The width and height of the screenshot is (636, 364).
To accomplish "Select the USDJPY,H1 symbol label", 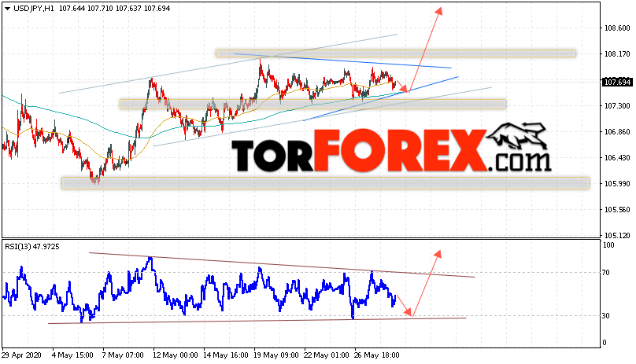I will point(33,9).
